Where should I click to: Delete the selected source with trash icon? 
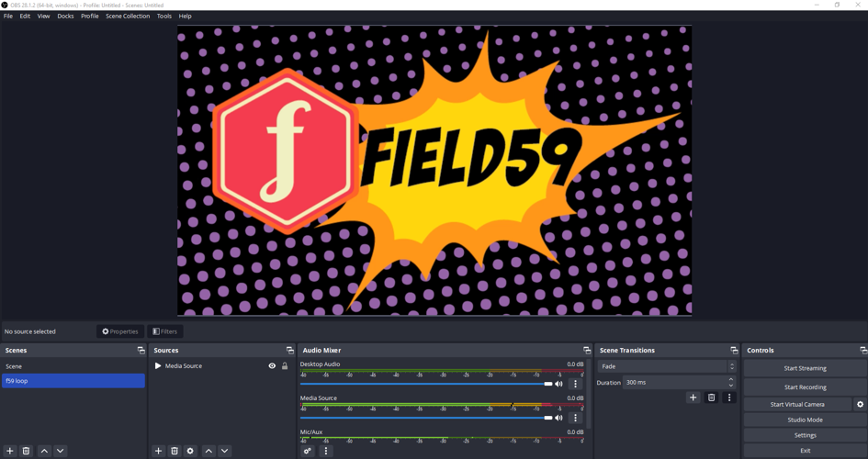[175, 451]
